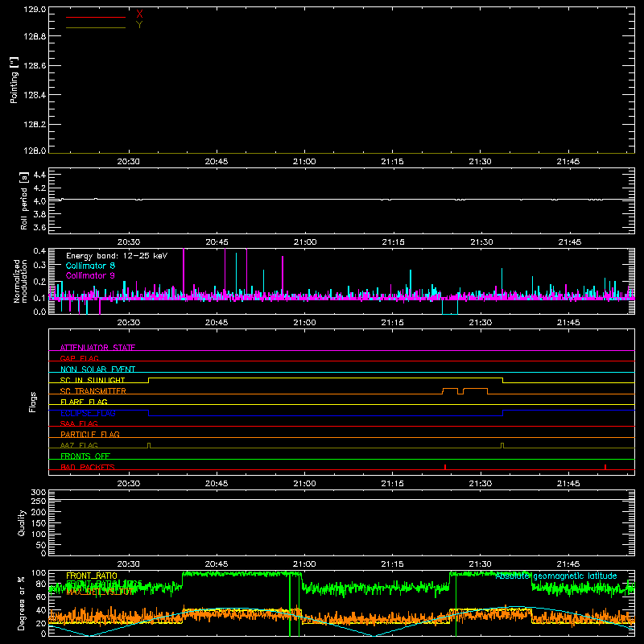The image size is (644, 644).
Task: Click the red X legend line
Action: 96,17
